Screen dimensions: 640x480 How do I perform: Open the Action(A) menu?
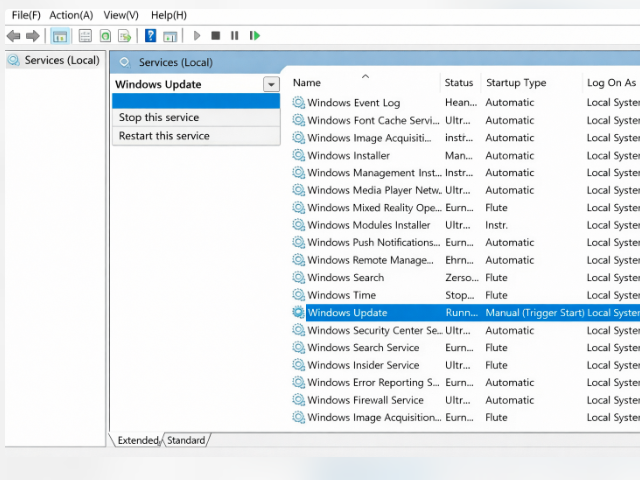click(71, 15)
